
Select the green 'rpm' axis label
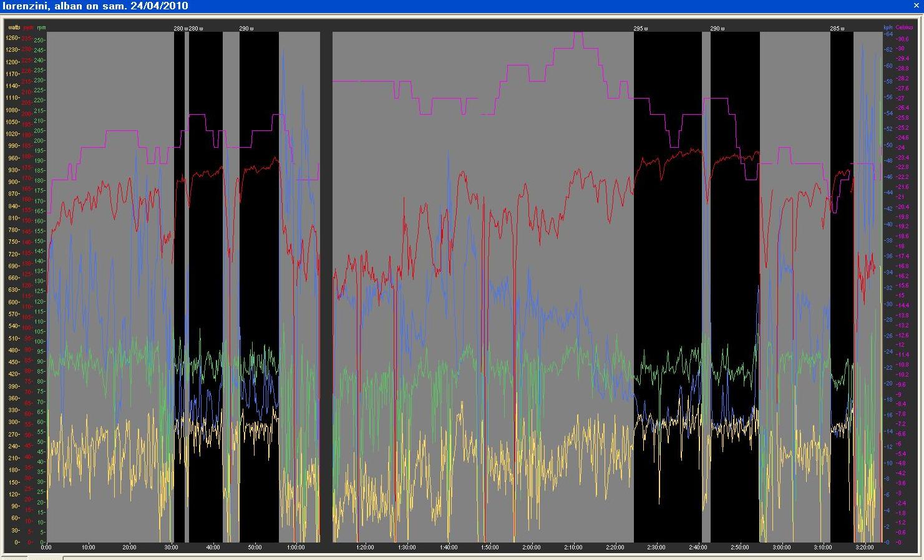41,27
